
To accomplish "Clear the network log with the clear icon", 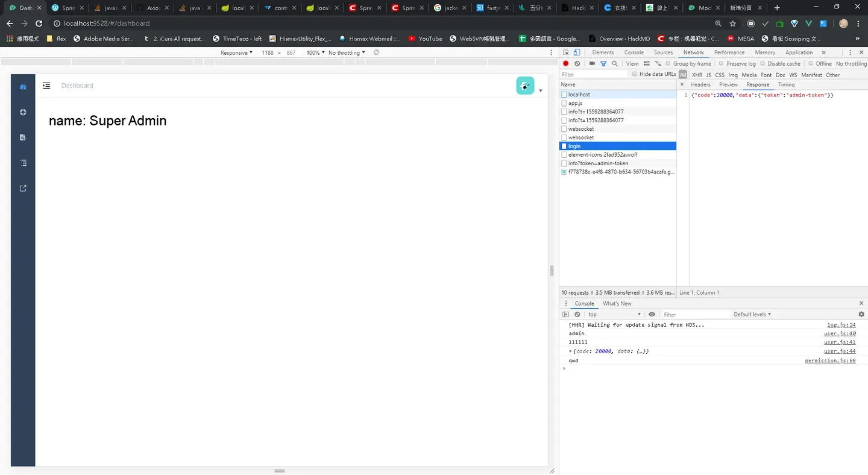I will click(577, 63).
